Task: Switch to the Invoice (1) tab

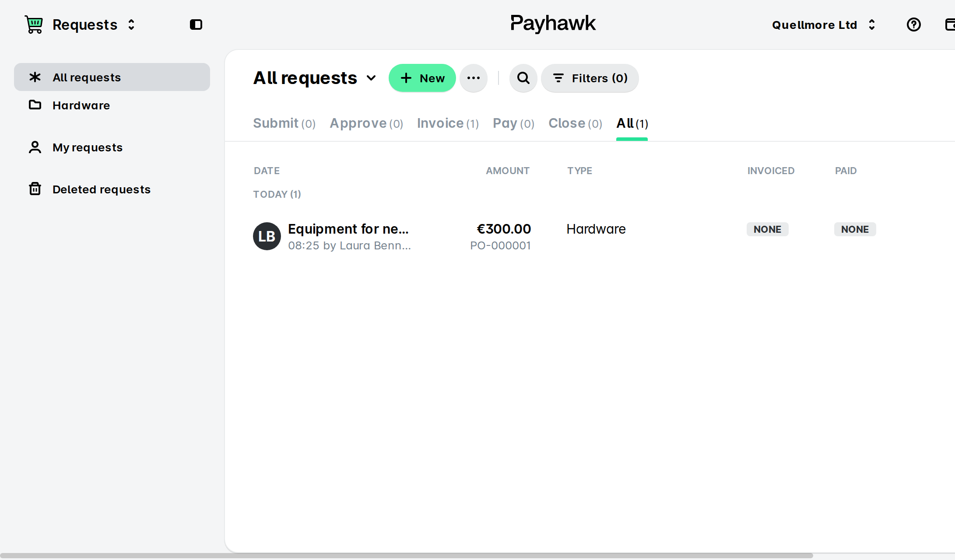Action: pyautogui.click(x=448, y=123)
